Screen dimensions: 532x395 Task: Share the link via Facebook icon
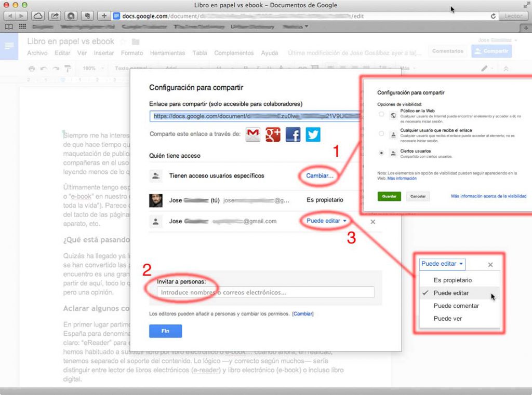click(x=293, y=134)
